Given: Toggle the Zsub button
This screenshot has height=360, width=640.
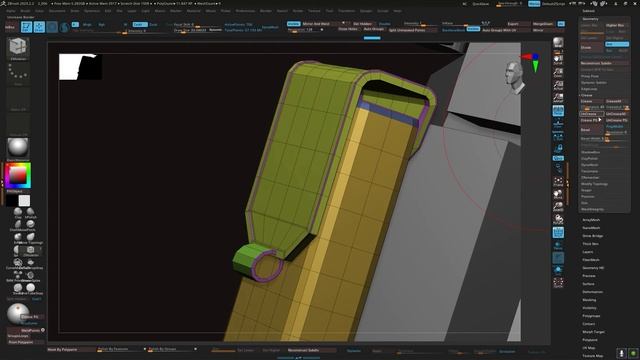Looking at the screenshot, I should pos(153,24).
